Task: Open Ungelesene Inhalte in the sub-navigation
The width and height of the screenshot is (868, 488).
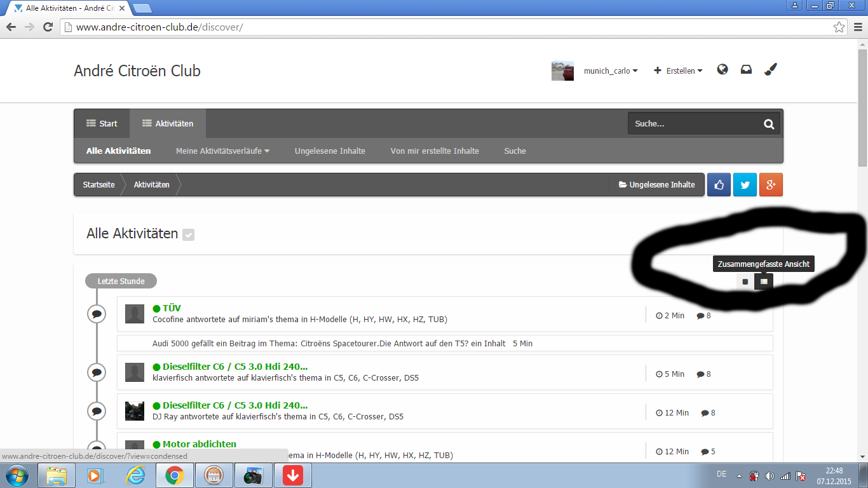Action: point(330,151)
